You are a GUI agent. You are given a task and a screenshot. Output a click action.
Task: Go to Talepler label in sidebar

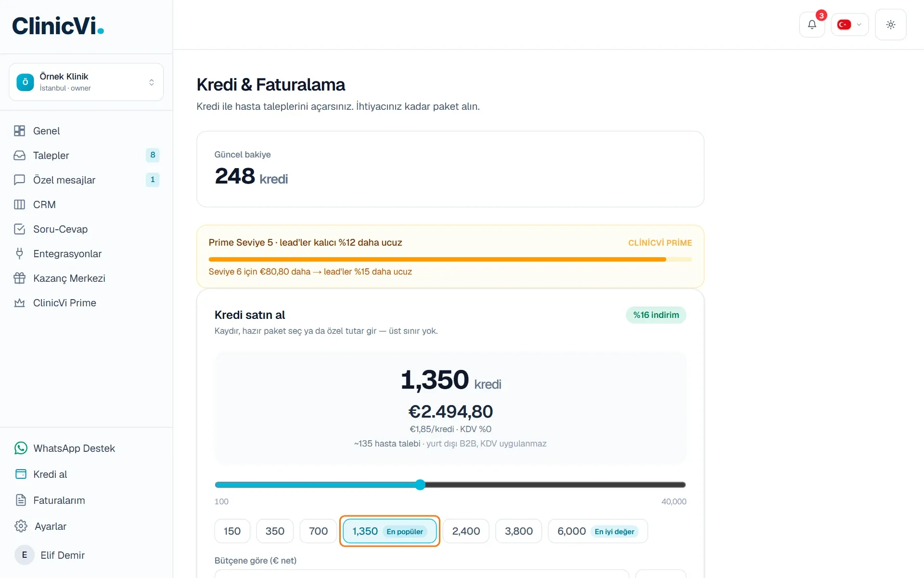51,156
